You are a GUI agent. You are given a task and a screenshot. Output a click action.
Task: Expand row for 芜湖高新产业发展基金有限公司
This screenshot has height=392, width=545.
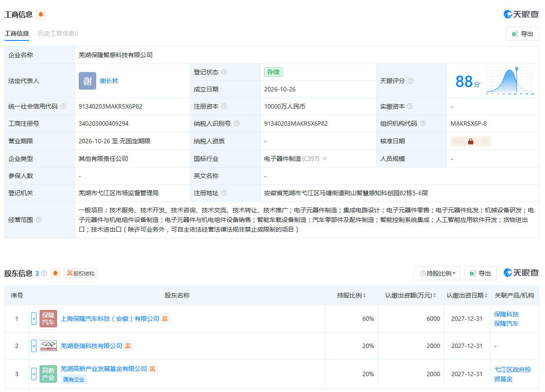[x=34, y=374]
